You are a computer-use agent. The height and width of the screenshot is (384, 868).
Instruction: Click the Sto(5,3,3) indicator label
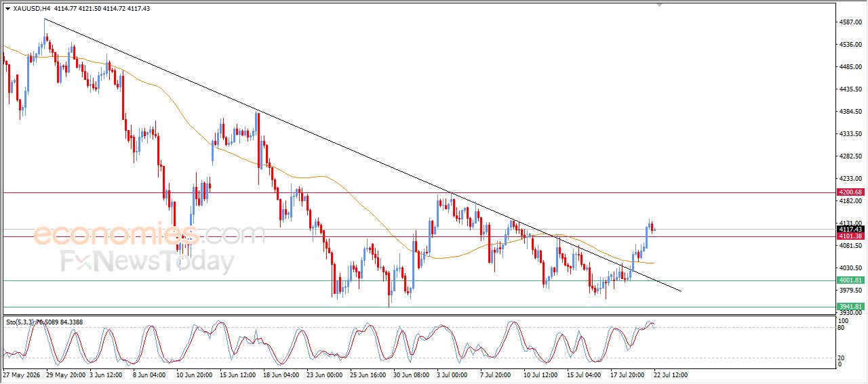point(22,322)
